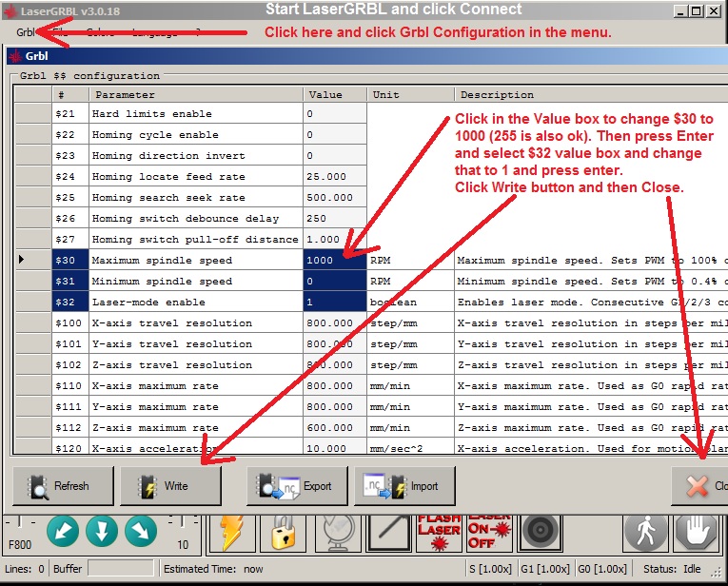Select the Value cell of $21 Hard limits enable
Image resolution: width=728 pixels, height=586 pixels.
[x=335, y=113]
